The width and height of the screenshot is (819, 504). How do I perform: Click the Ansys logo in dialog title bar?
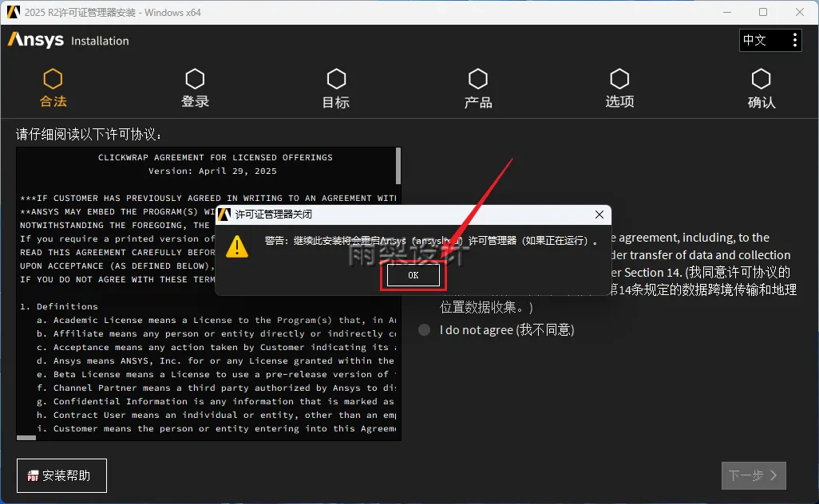click(224, 215)
